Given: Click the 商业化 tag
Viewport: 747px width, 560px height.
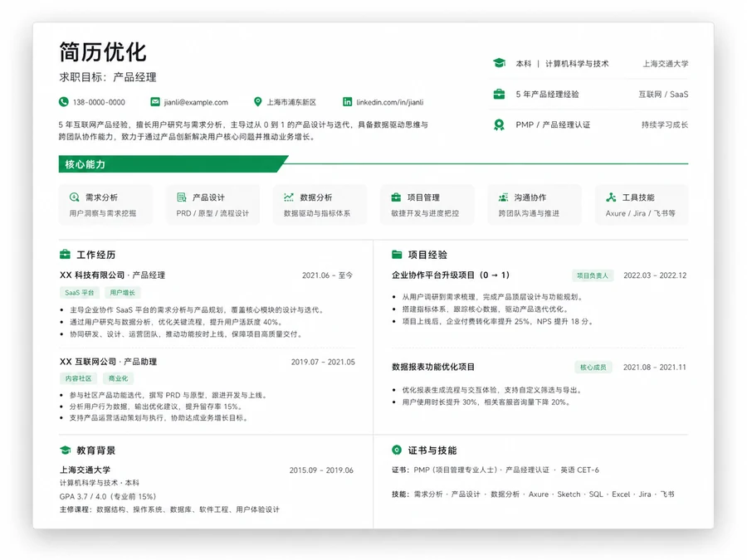Looking at the screenshot, I should 118,378.
